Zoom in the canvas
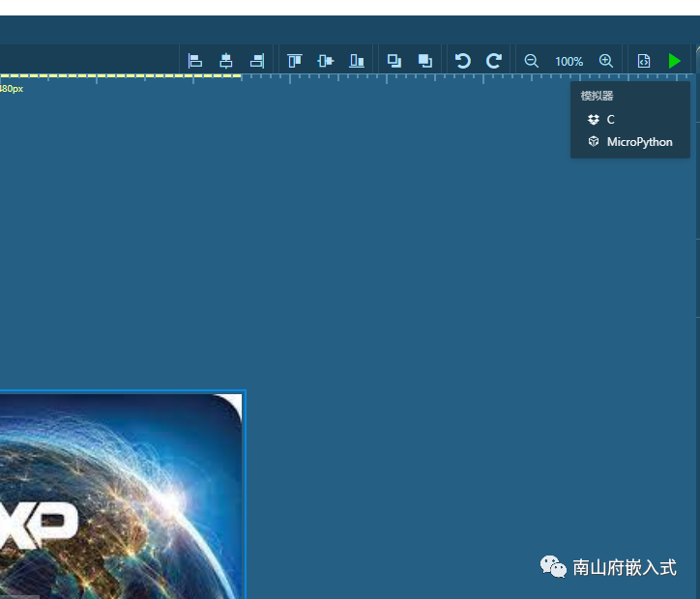The width and height of the screenshot is (700, 599). (x=606, y=61)
